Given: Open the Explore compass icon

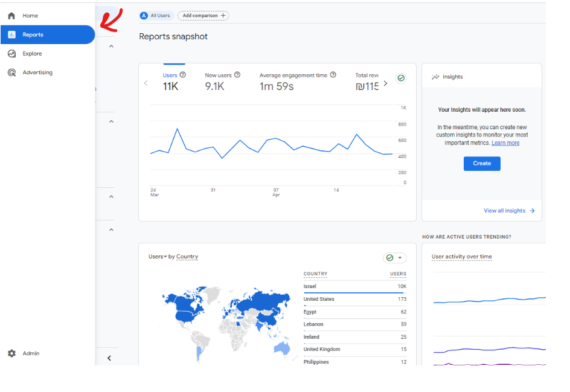Looking at the screenshot, I should tap(11, 53).
